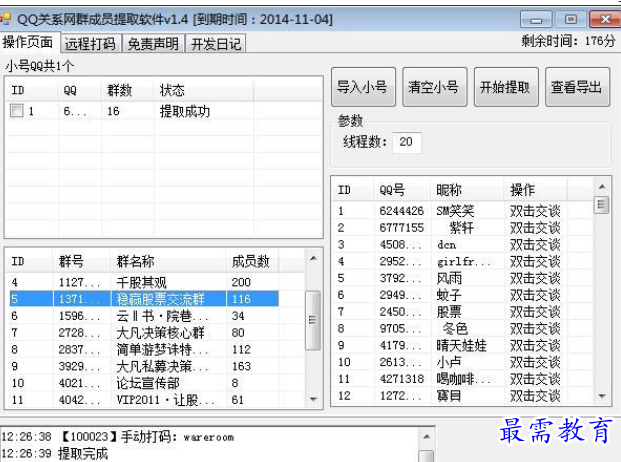
Task: Click 双击交谈 for member SM笑笑
Action: [535, 211]
